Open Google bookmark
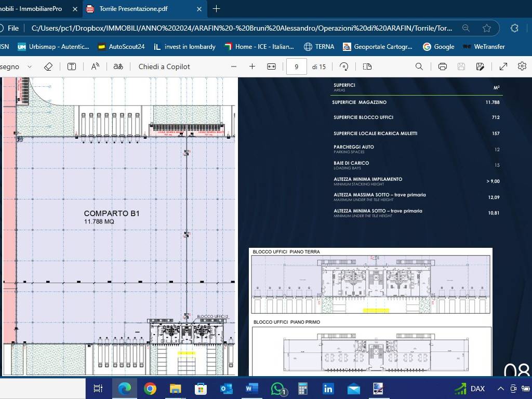 pos(438,47)
